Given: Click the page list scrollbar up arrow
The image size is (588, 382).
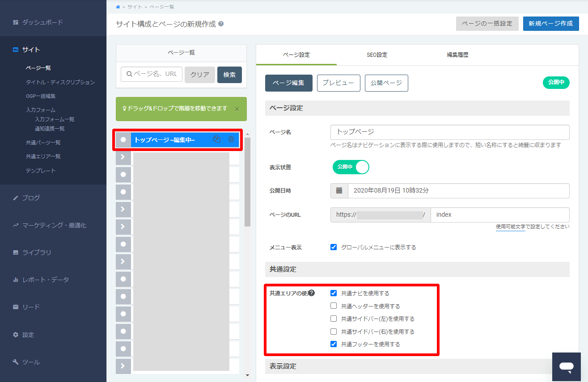Looking at the screenshot, I should pos(248,134).
